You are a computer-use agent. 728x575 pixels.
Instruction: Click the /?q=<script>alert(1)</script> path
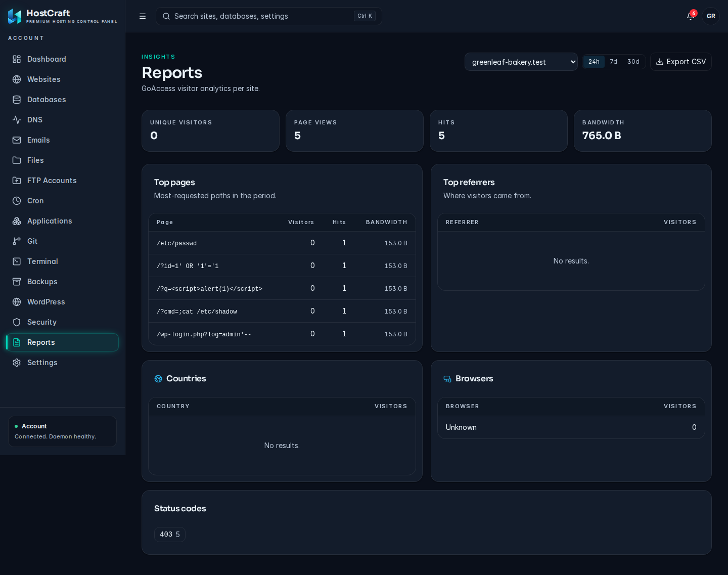pyautogui.click(x=209, y=289)
